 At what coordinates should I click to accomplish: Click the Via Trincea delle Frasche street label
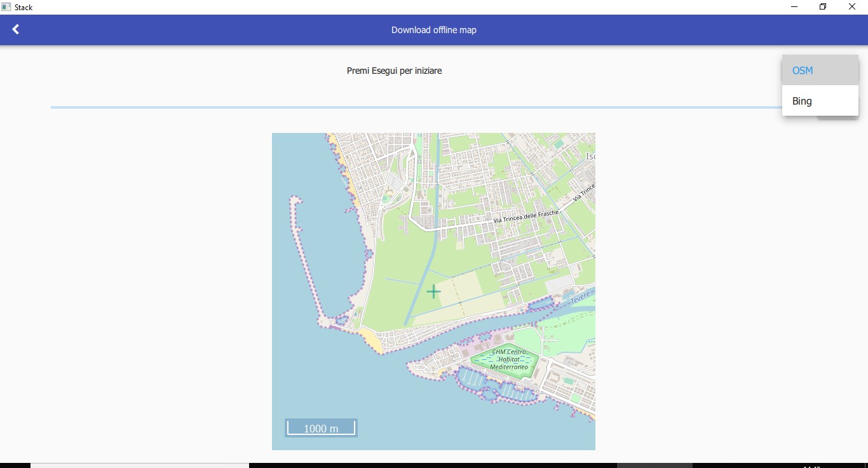pyautogui.click(x=525, y=217)
